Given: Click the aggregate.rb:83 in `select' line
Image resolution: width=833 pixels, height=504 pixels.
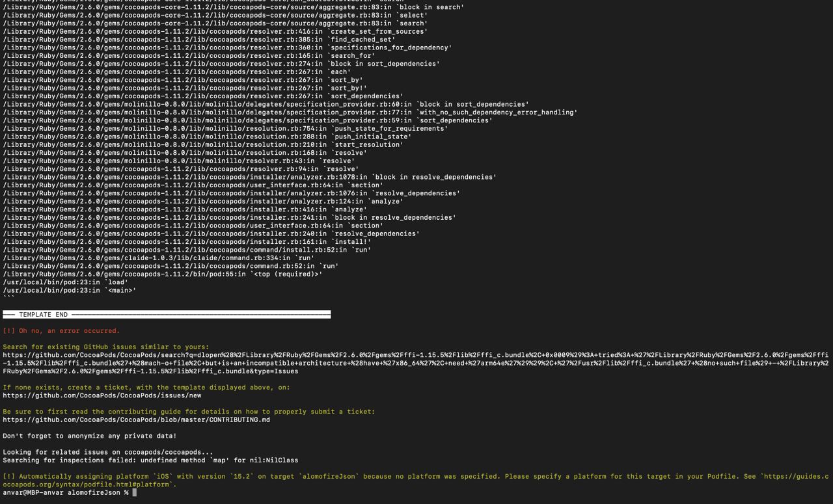Looking at the screenshot, I should [215, 15].
